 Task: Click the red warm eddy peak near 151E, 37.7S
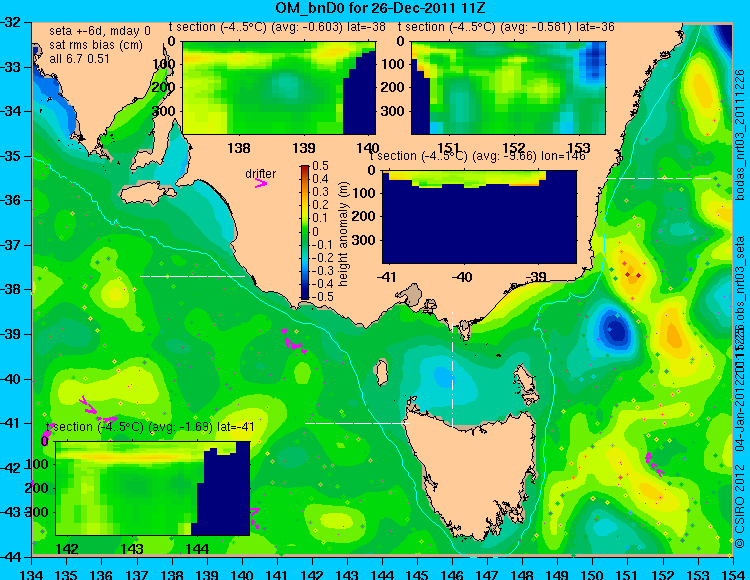pos(632,274)
